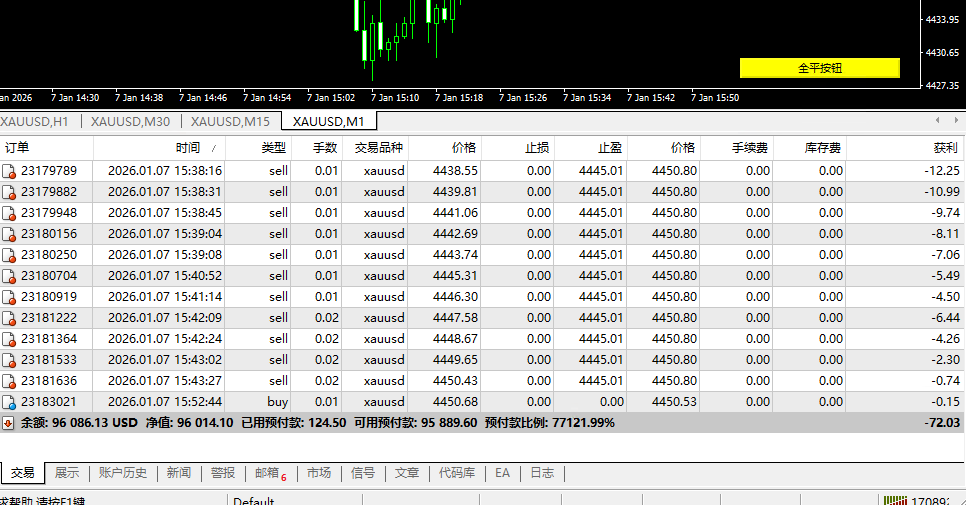Click the Default profile in status bar
This screenshot has width=966, height=505.
(253, 501)
